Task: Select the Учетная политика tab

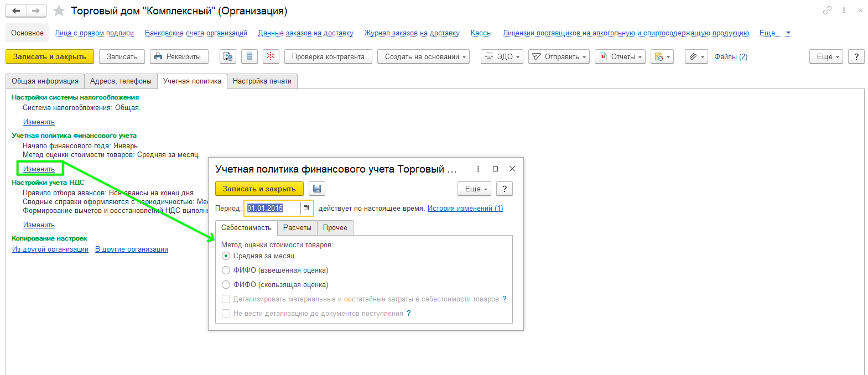Action: click(192, 81)
